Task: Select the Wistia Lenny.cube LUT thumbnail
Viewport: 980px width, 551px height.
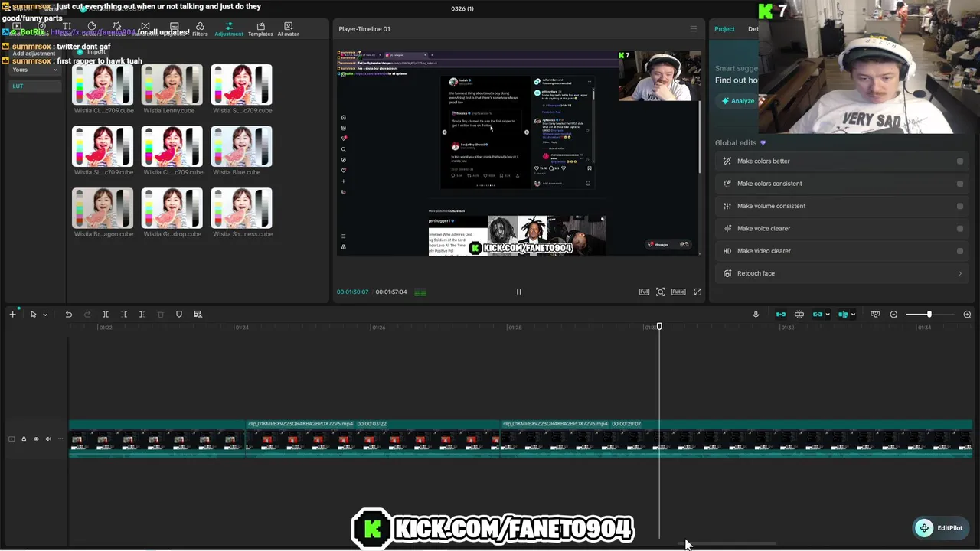Action: pos(172,85)
